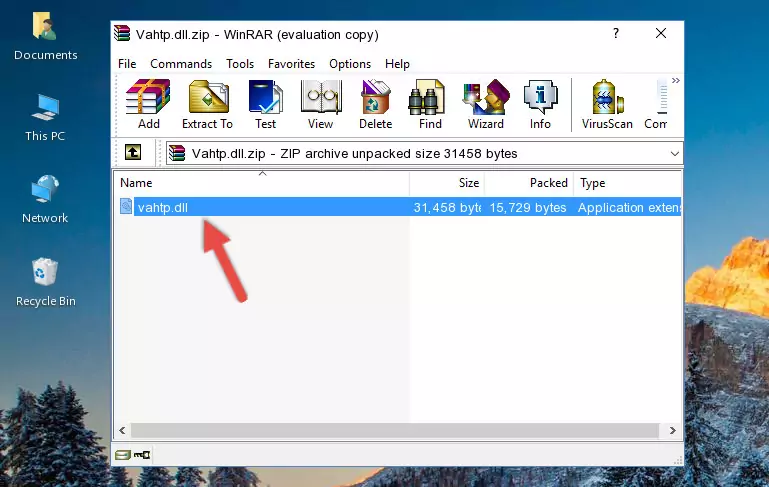Close the WinRAR window
Image resolution: width=769 pixels, height=487 pixels.
(x=661, y=33)
